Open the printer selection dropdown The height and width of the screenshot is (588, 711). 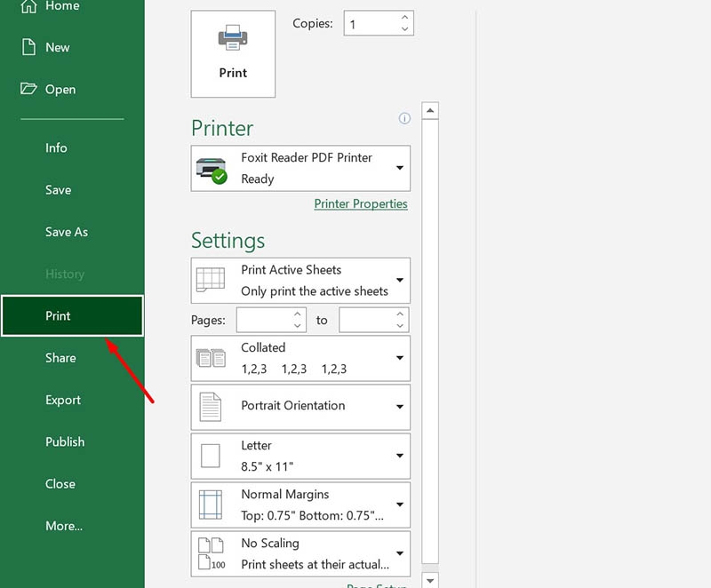coord(400,168)
